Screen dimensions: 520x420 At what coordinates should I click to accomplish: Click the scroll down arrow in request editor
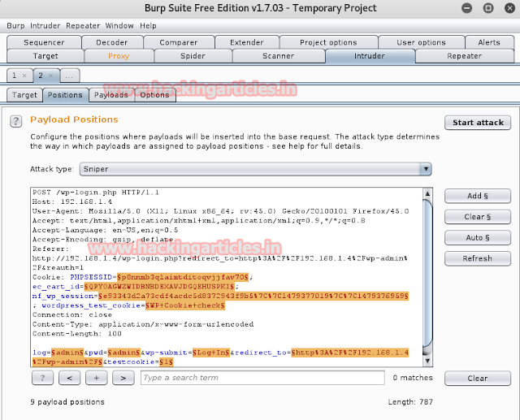(427, 361)
